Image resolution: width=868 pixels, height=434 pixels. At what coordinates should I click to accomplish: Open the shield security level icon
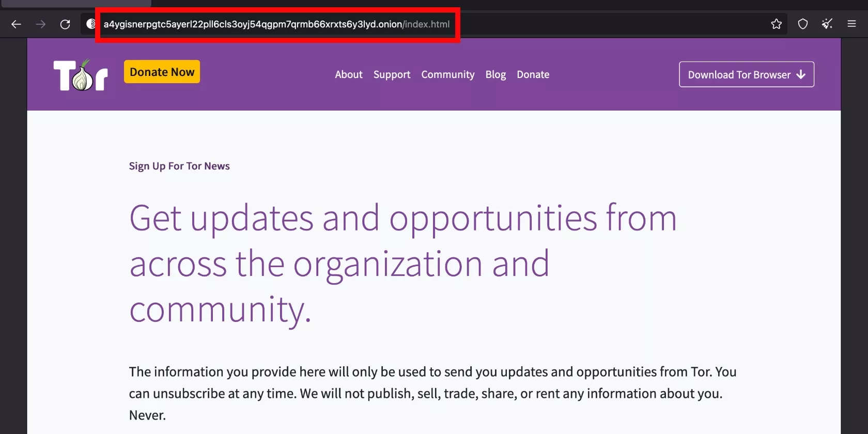point(802,24)
